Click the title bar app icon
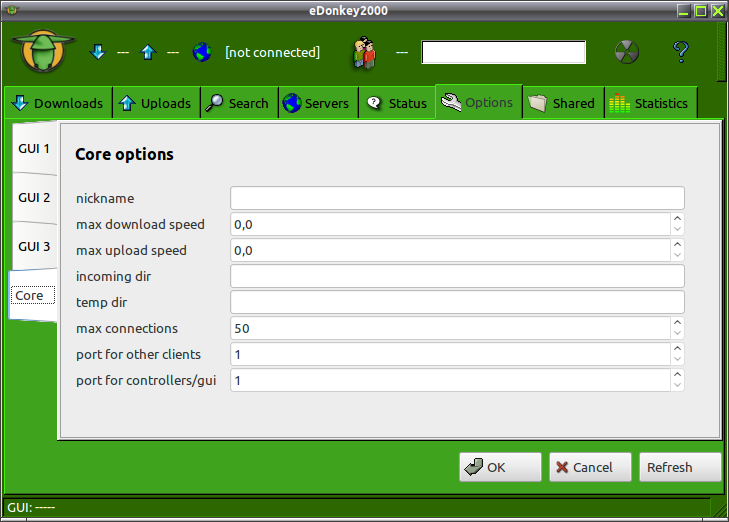729x522 pixels. tap(12, 10)
